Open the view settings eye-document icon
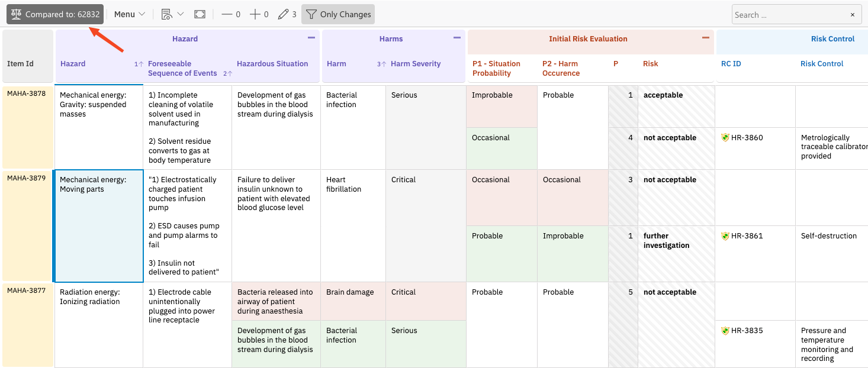868x368 pixels. click(167, 14)
